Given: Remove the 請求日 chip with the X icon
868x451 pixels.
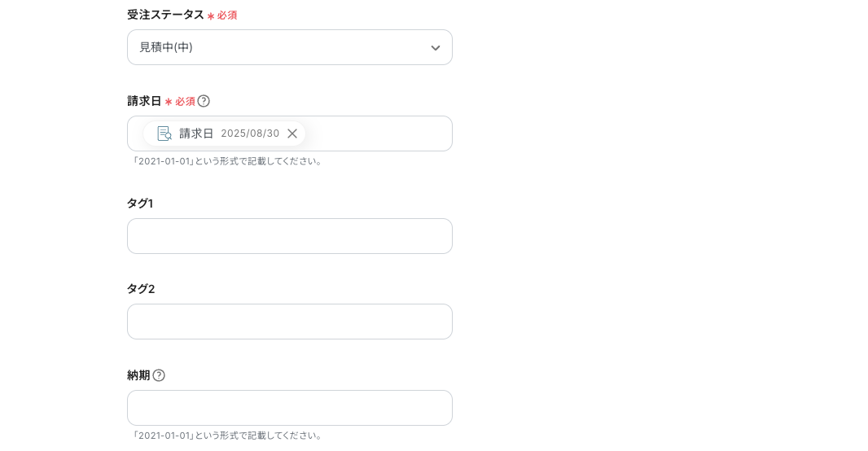Looking at the screenshot, I should pos(292,134).
